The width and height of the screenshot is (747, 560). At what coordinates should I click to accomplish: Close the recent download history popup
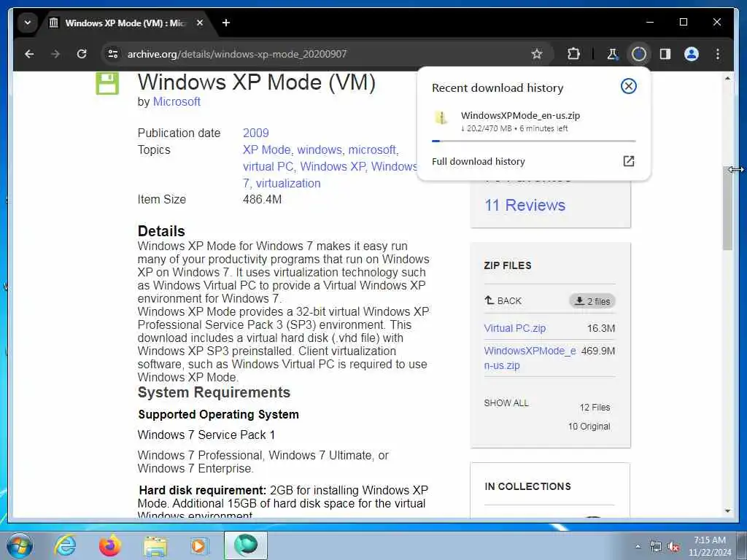(628, 86)
